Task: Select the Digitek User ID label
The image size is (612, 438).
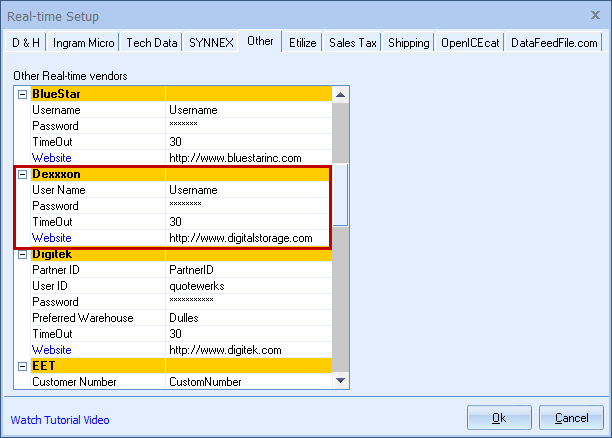Action: (x=50, y=286)
